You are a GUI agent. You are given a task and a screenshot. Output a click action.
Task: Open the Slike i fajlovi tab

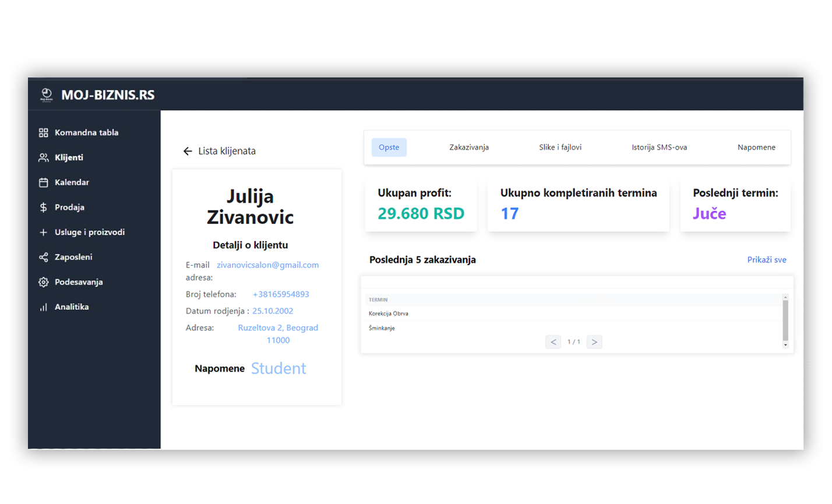click(x=560, y=147)
